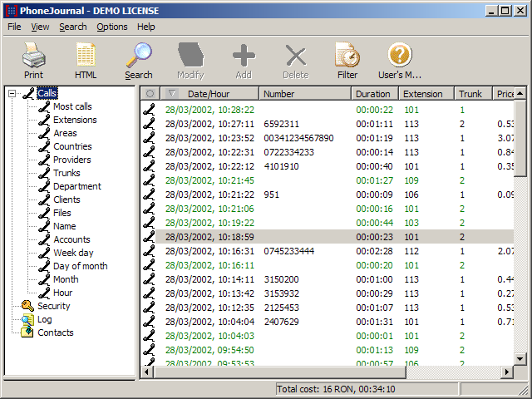This screenshot has height=399, width=532.
Task: Toggle the sort arrow in the Date/Hour header
Action: point(172,93)
